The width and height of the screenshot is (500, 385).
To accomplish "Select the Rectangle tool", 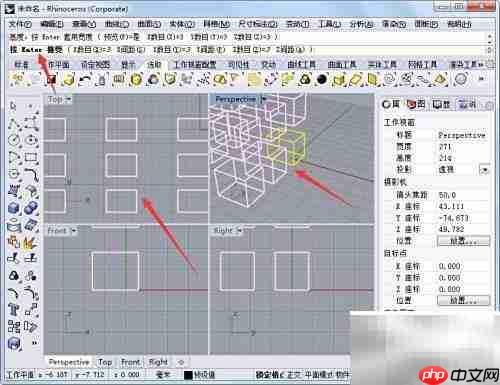I will coord(31,157).
